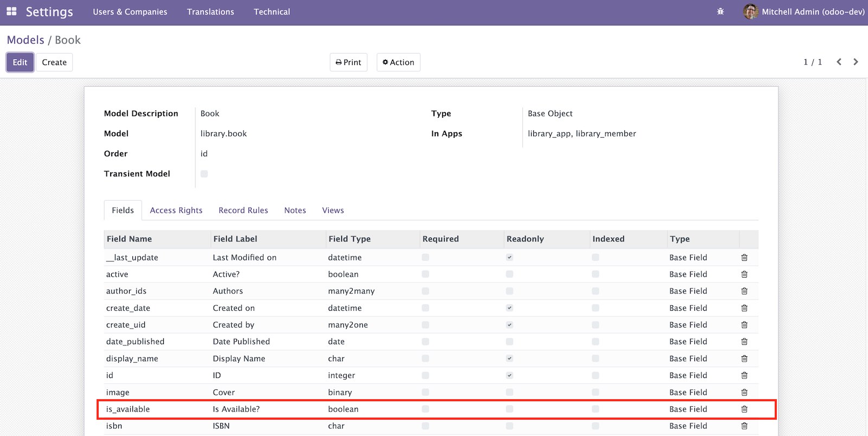The image size is (868, 436).
Task: Switch to the Views tab
Action: pos(333,210)
